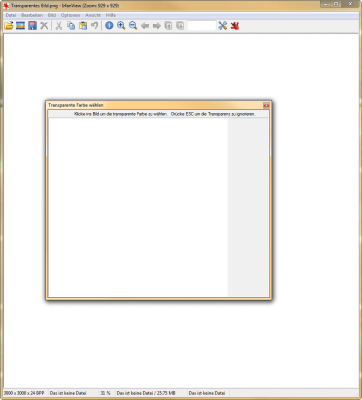
Task: Paste from clipboard toolbar icon
Action: [x=83, y=26]
